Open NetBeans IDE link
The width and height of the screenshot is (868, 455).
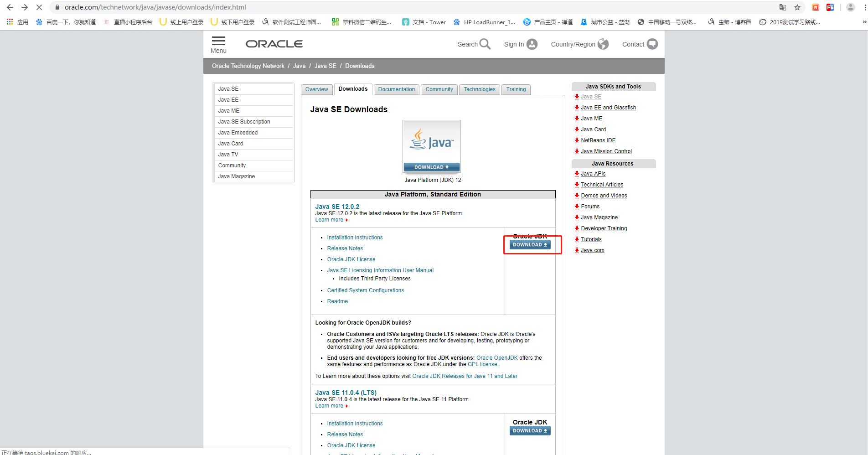coord(598,140)
